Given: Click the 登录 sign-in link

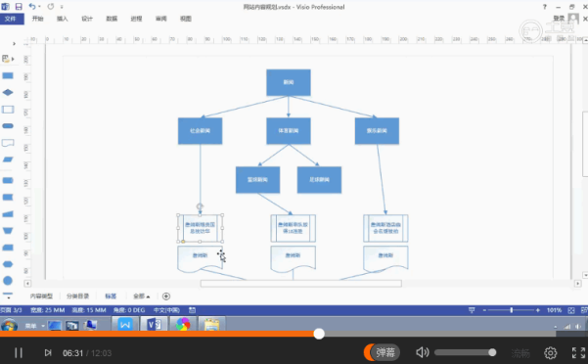Looking at the screenshot, I should coord(559,19).
